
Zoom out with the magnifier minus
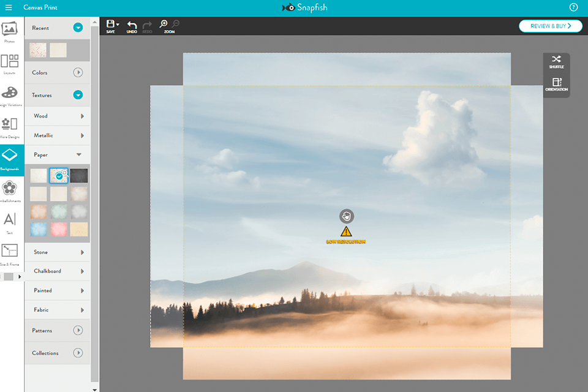point(176,24)
